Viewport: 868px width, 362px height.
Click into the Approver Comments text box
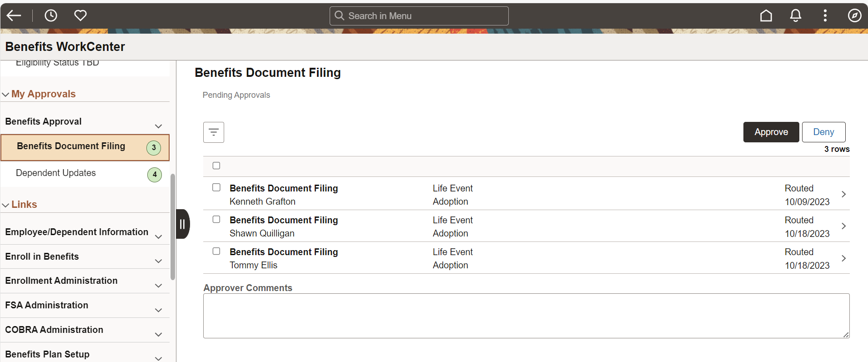coord(526,316)
